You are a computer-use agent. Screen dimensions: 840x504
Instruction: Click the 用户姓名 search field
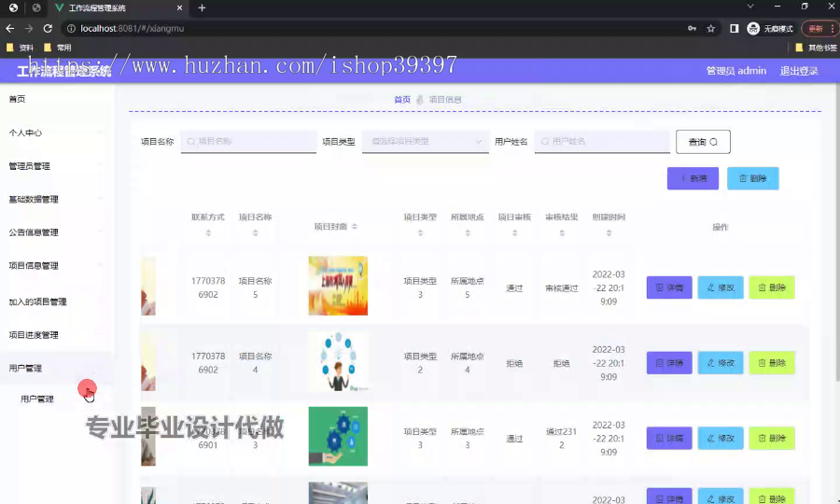(x=602, y=141)
